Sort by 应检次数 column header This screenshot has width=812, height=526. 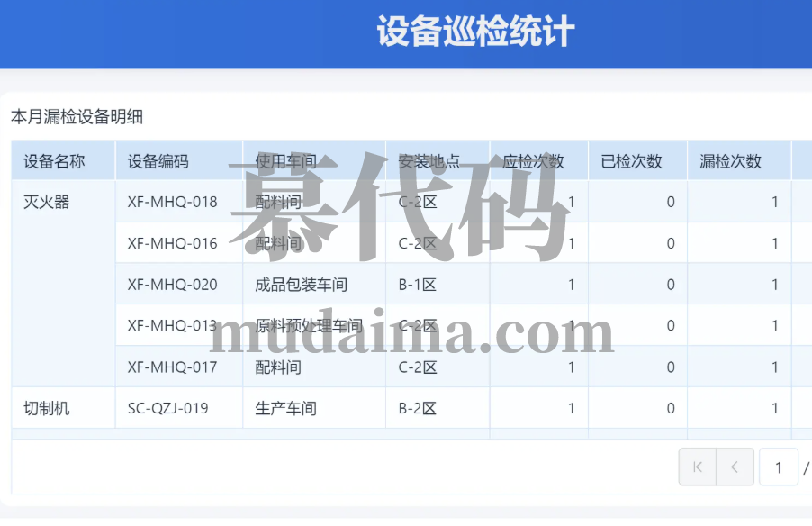click(x=533, y=161)
